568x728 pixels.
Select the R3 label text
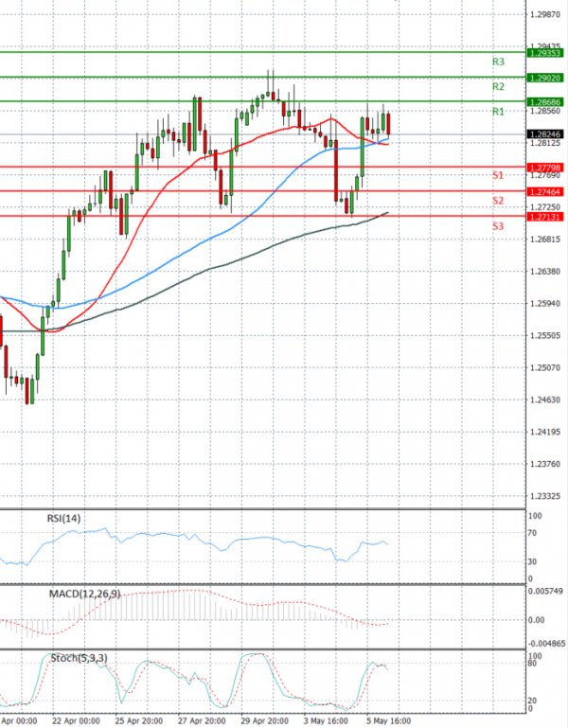(x=498, y=62)
